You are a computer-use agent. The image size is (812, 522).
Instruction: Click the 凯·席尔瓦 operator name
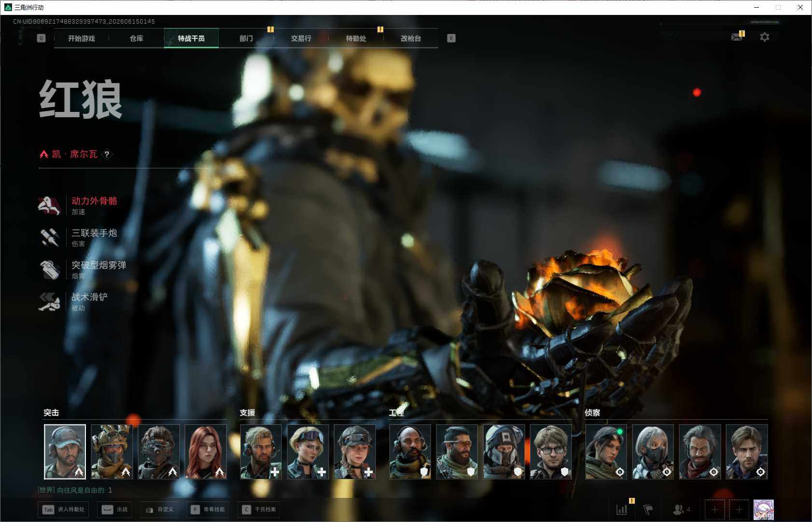[75, 154]
